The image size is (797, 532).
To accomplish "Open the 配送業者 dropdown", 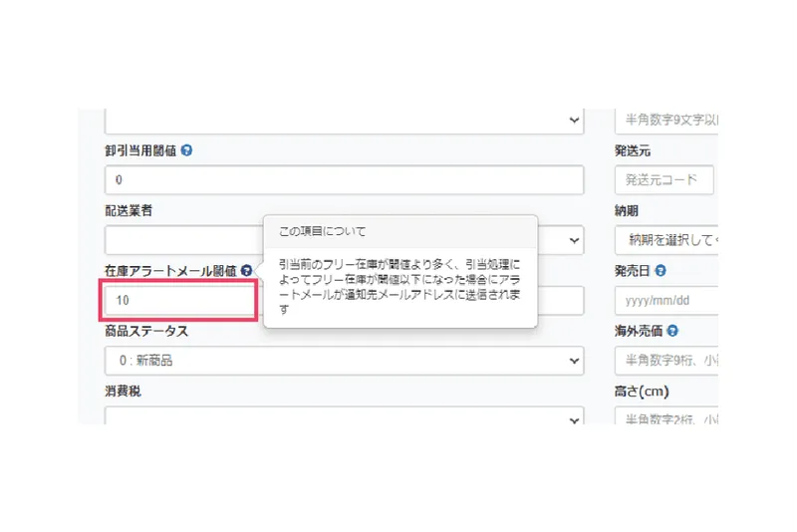I will point(344,240).
